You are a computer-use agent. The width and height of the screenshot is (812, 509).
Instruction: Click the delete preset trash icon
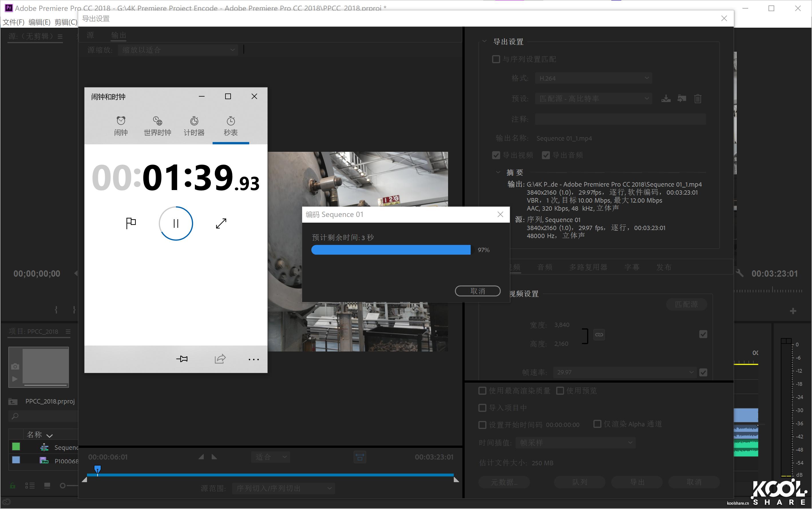coord(698,99)
